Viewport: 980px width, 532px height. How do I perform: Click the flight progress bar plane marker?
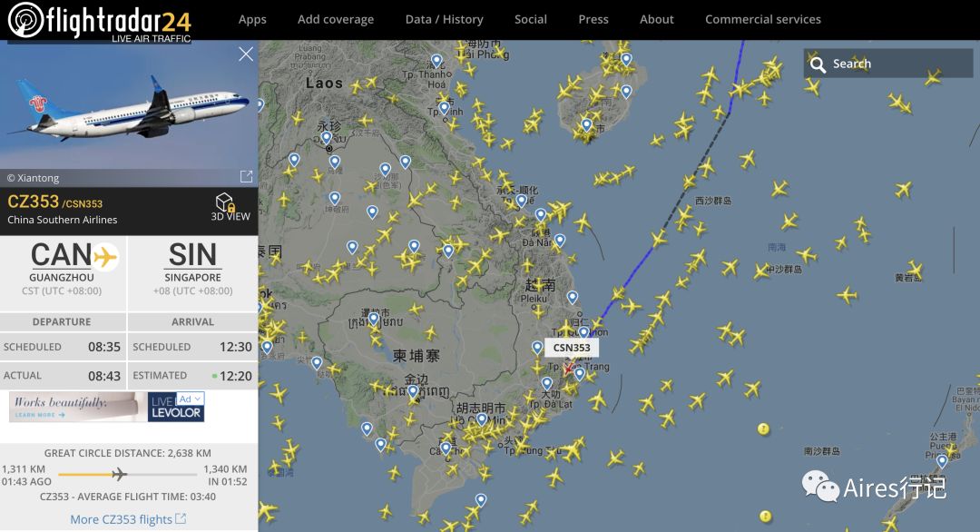point(119,475)
